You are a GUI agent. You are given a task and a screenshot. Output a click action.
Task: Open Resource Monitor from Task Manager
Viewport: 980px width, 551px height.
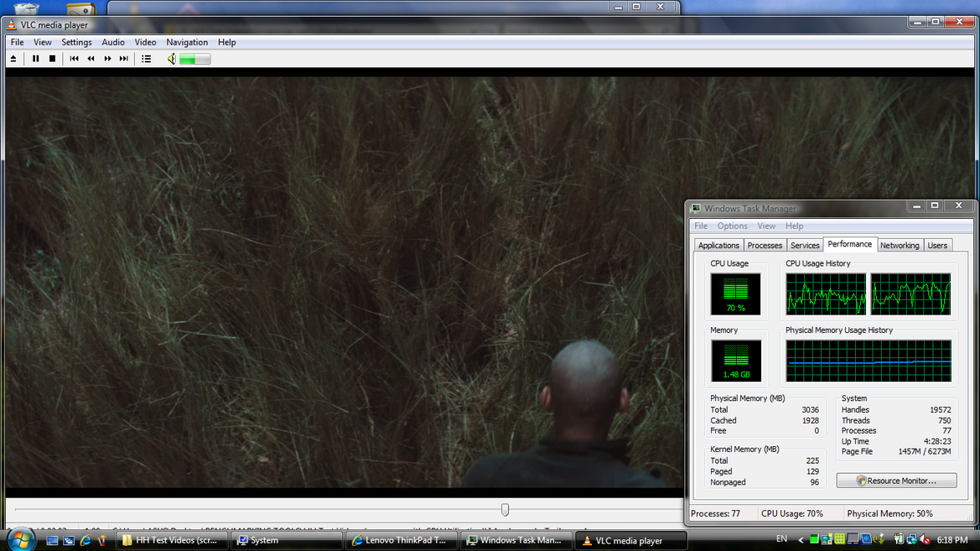[897, 481]
